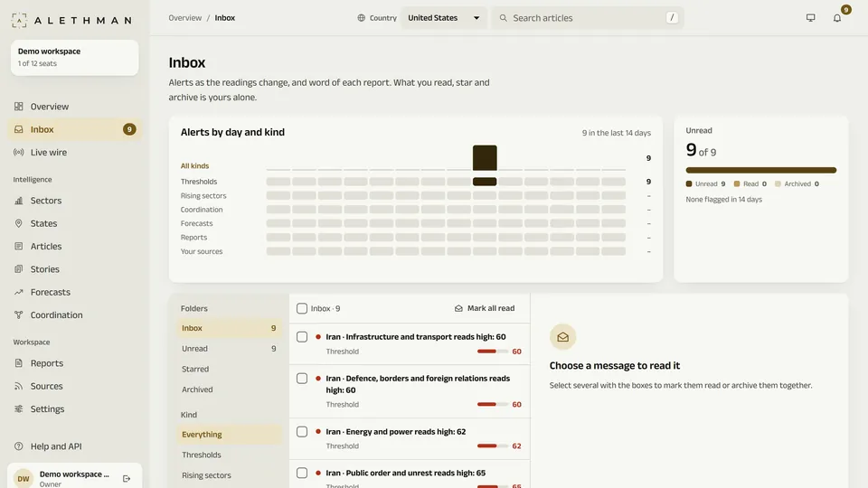Go to Overview breadcrumb link
Screen dimensions: 868x488
[184, 18]
